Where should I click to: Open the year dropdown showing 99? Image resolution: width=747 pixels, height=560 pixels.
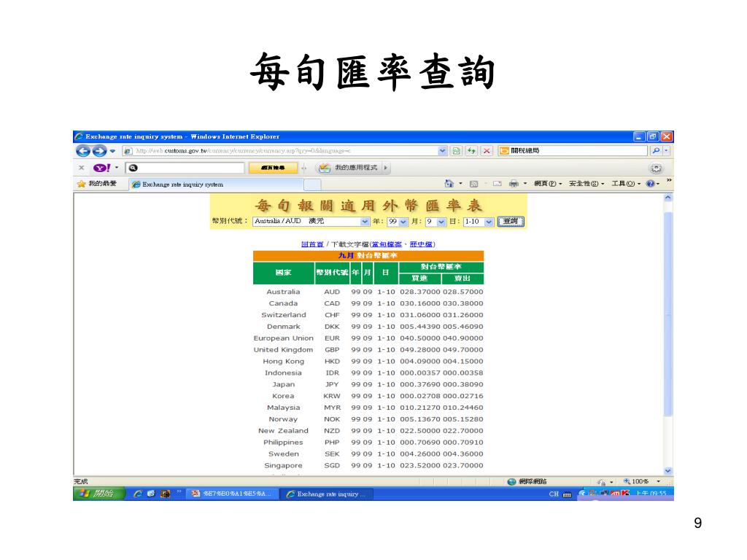[398, 222]
